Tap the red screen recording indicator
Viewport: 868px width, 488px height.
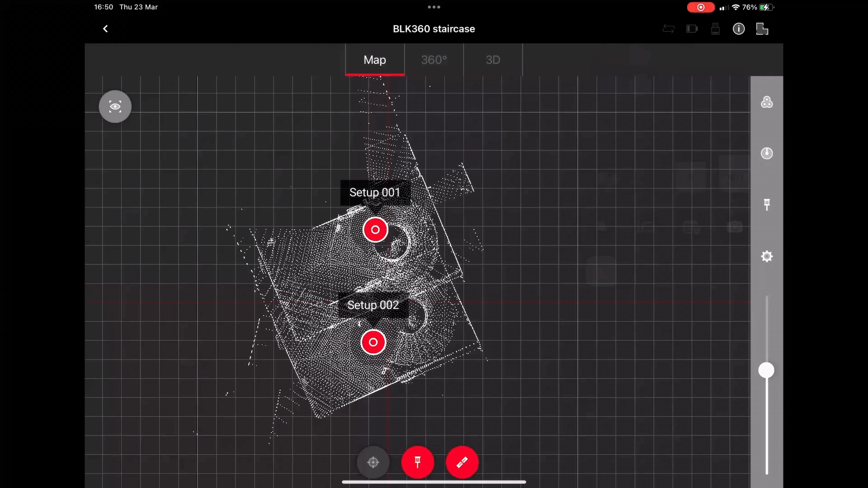pyautogui.click(x=700, y=7)
